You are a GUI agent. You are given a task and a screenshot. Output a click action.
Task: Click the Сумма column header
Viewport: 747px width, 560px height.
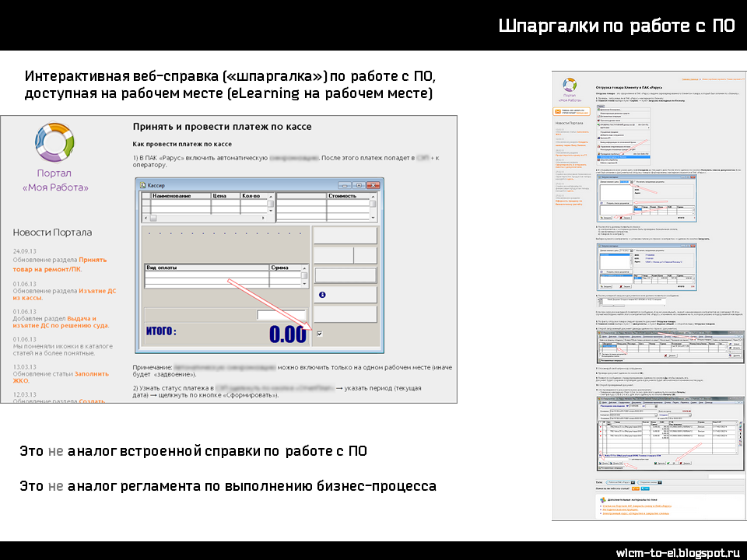285,268
